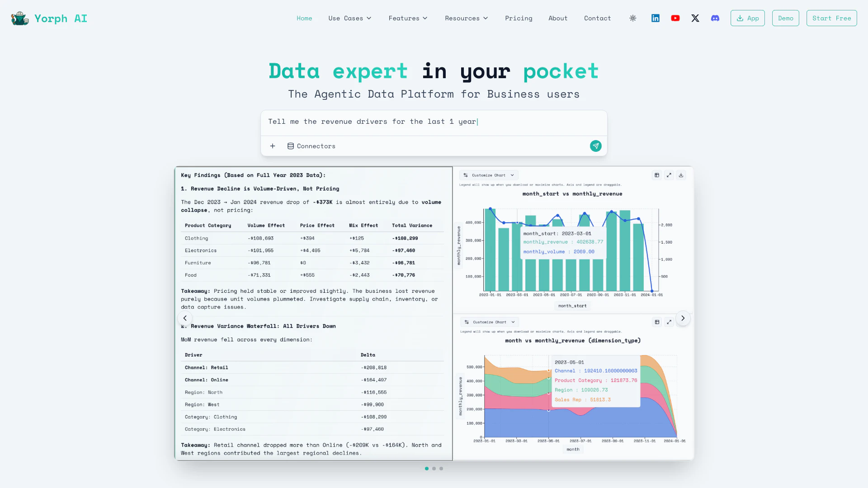
Task: Click the Demo button
Action: 785,18
